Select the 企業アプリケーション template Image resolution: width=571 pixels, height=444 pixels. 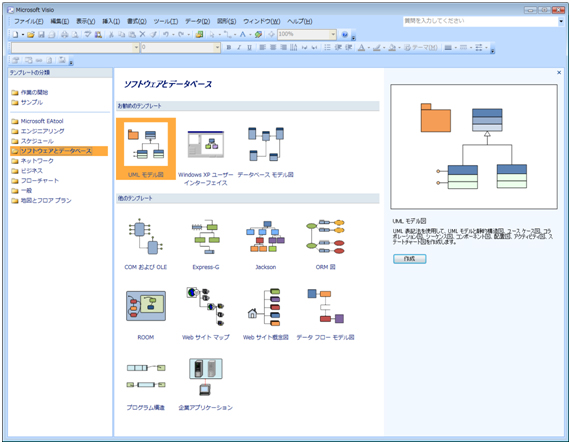point(206,384)
